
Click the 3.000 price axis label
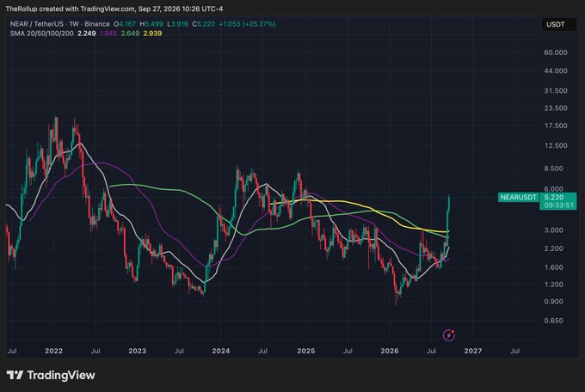tap(554, 230)
